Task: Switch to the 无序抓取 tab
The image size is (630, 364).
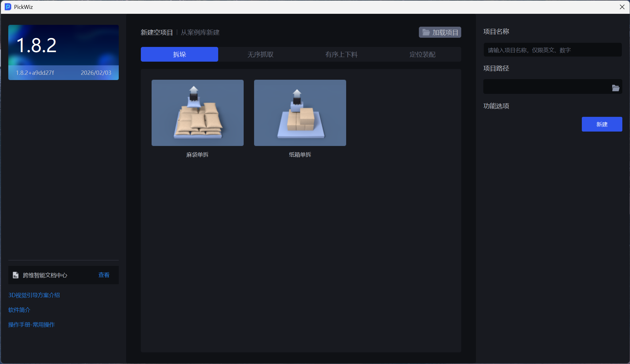Action: [x=260, y=54]
